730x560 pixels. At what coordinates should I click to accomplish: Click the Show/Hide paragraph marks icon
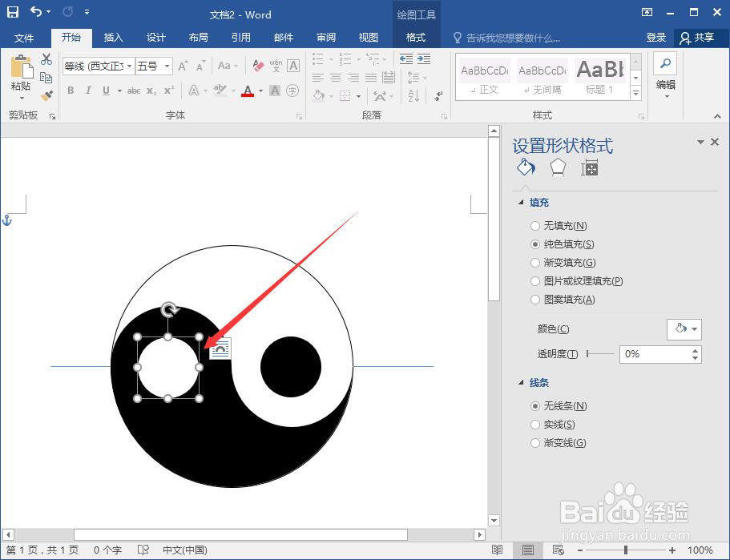pyautogui.click(x=438, y=94)
